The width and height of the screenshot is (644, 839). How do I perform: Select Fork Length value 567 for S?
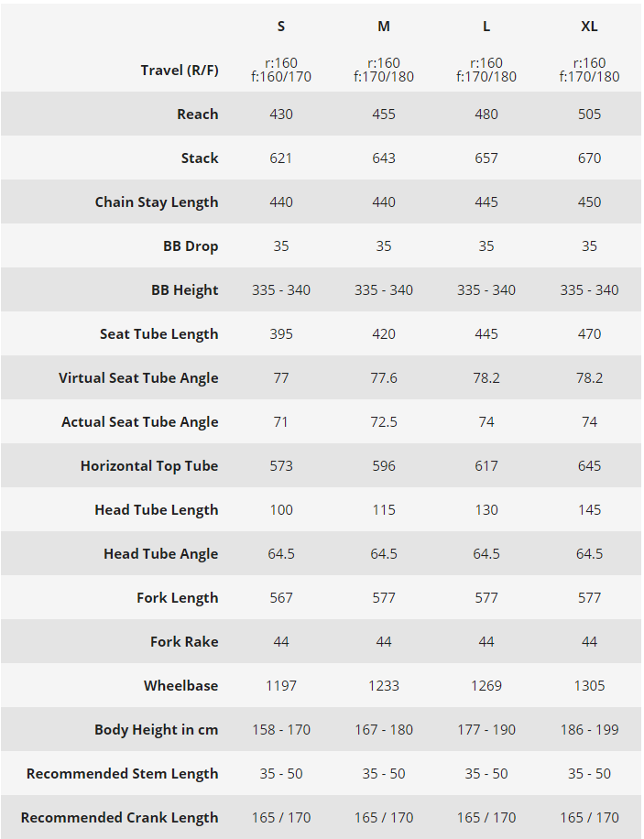(x=281, y=598)
